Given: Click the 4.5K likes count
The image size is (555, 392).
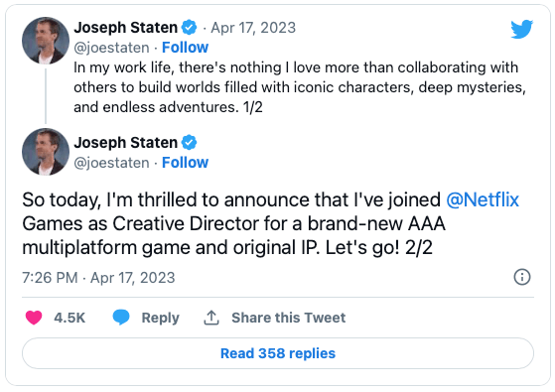Looking at the screenshot, I should pos(69,318).
